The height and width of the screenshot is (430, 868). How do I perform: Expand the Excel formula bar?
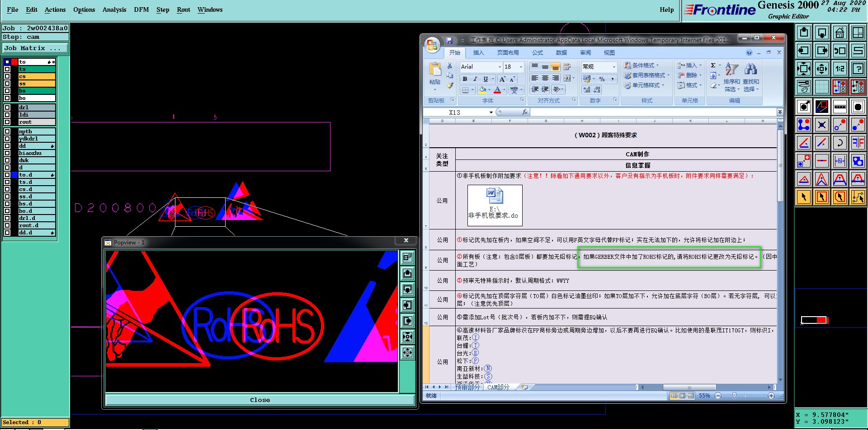point(780,112)
